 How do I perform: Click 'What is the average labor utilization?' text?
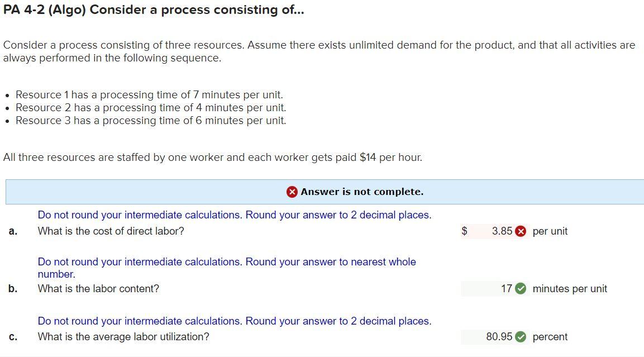pos(124,336)
